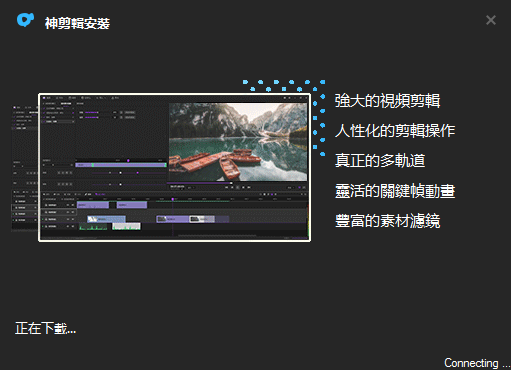
Task: Close the 神剪輯安裝 installer window
Action: tap(491, 20)
